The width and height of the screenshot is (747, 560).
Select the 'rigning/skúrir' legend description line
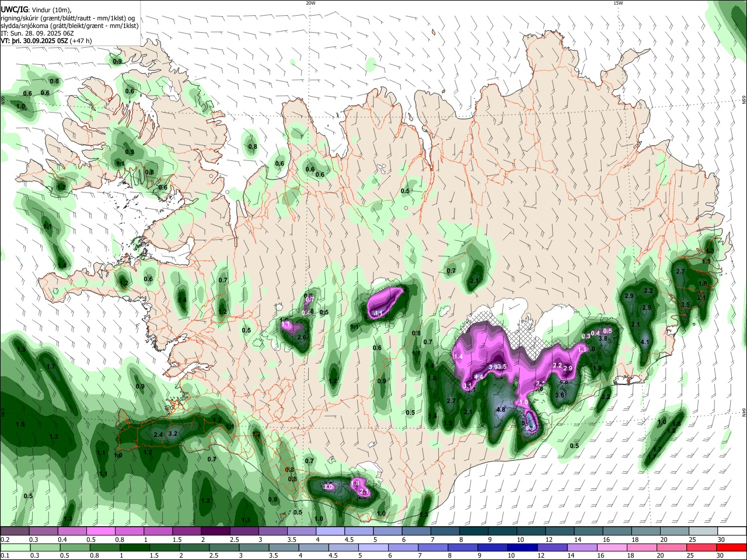pos(68,18)
